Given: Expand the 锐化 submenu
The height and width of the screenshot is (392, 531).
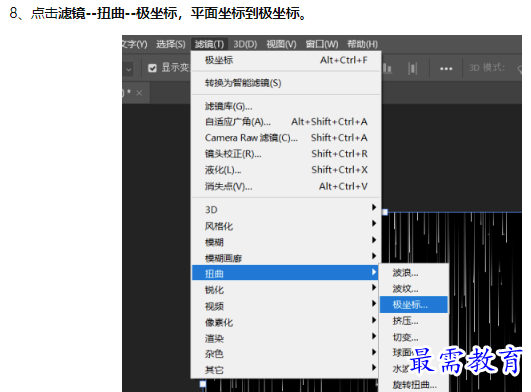Looking at the screenshot, I should pyautogui.click(x=285, y=290).
